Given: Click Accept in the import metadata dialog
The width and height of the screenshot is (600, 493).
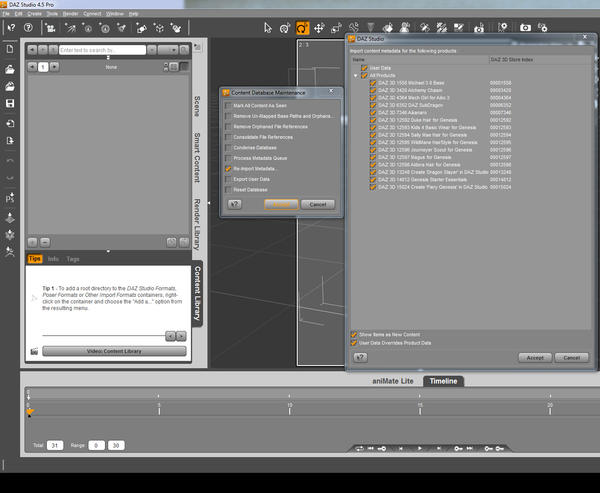Looking at the screenshot, I should coord(535,358).
